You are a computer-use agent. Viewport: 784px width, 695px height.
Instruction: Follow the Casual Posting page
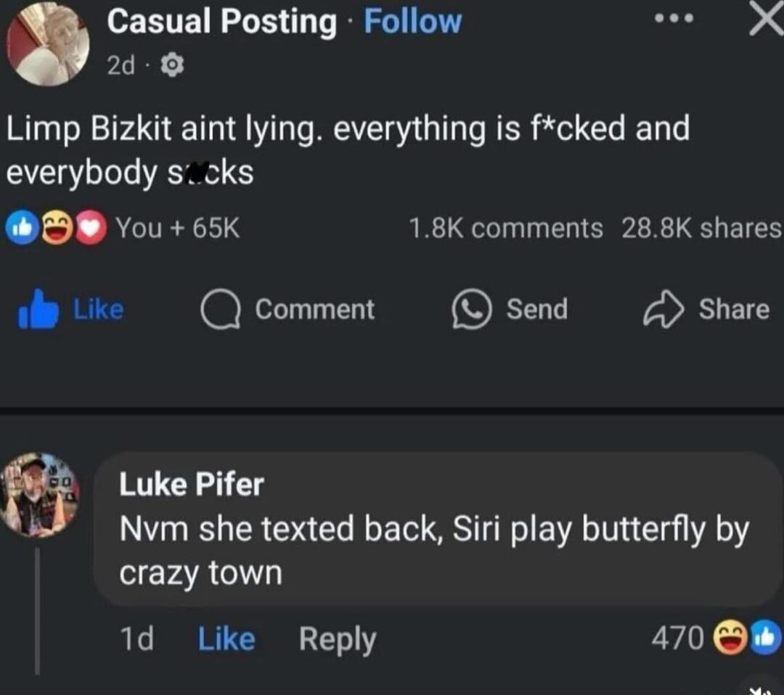pos(412,21)
